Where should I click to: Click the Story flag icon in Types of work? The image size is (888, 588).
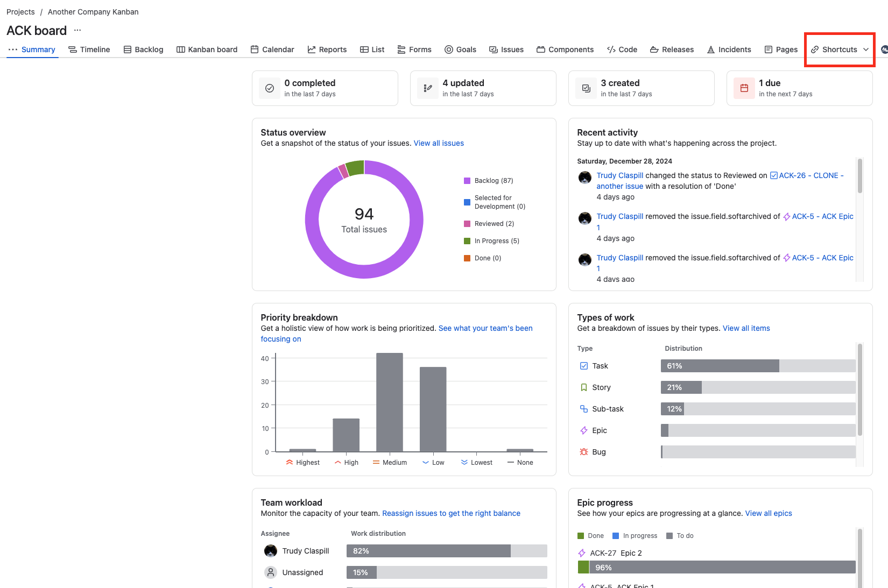[584, 387]
